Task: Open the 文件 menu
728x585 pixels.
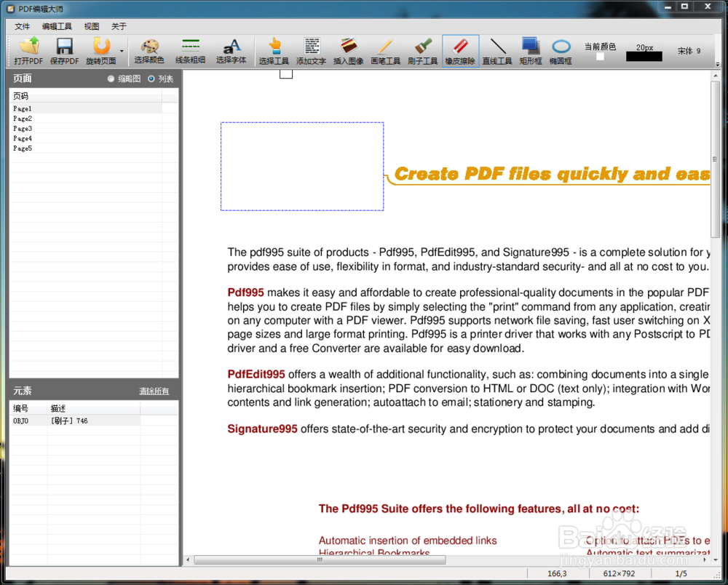Action: 22,26
